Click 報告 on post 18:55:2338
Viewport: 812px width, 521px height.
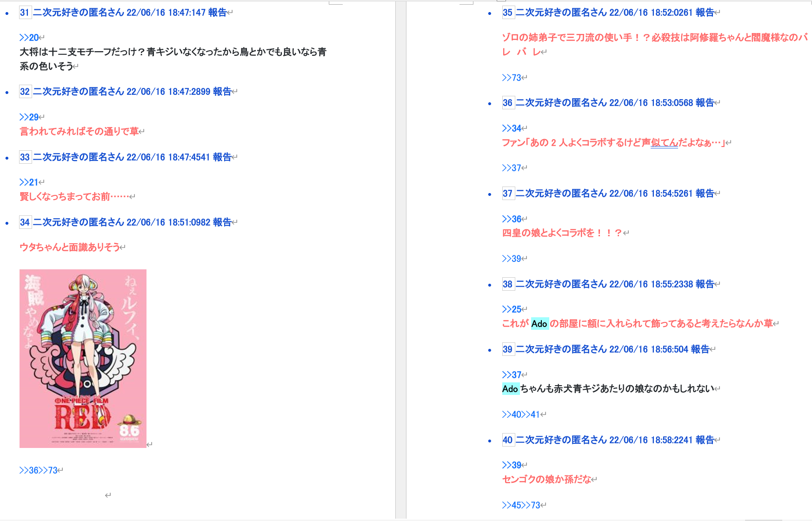(x=705, y=284)
